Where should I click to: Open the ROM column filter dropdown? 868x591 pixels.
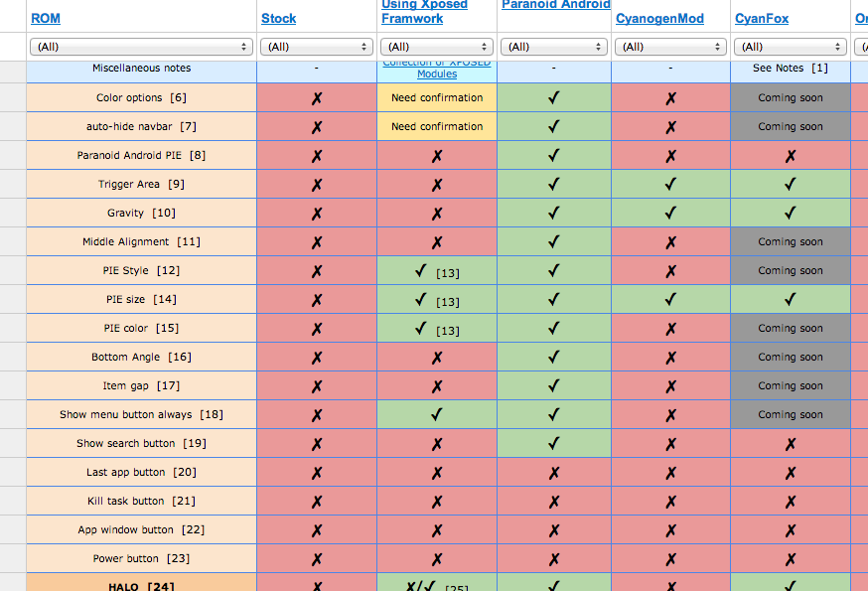coord(141,47)
